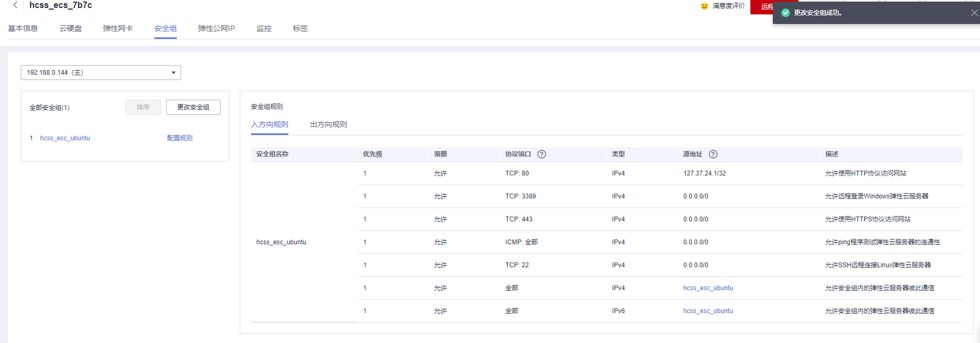Open the hcss_esc_ubuntu security group link
This screenshot has width=980, height=343.
click(x=65, y=138)
